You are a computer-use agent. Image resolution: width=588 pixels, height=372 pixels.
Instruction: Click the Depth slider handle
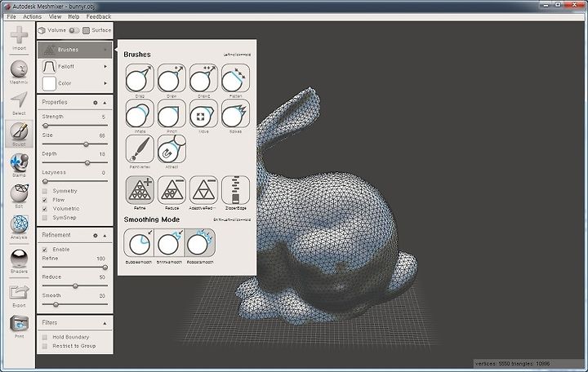[x=87, y=163]
